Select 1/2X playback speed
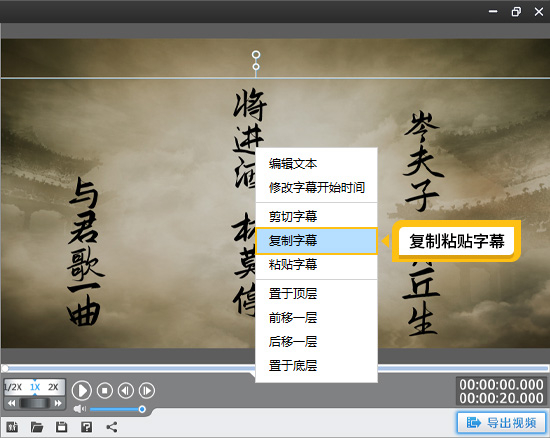The height and width of the screenshot is (438, 550). point(13,387)
